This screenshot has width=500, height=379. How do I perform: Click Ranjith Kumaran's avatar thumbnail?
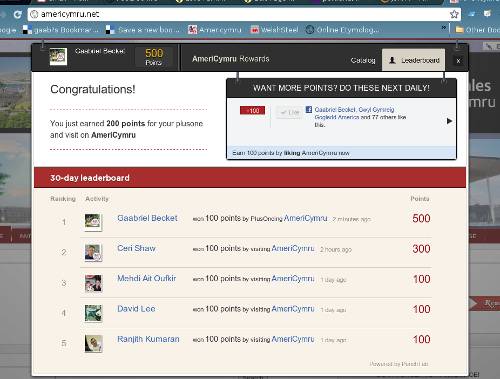(x=93, y=343)
